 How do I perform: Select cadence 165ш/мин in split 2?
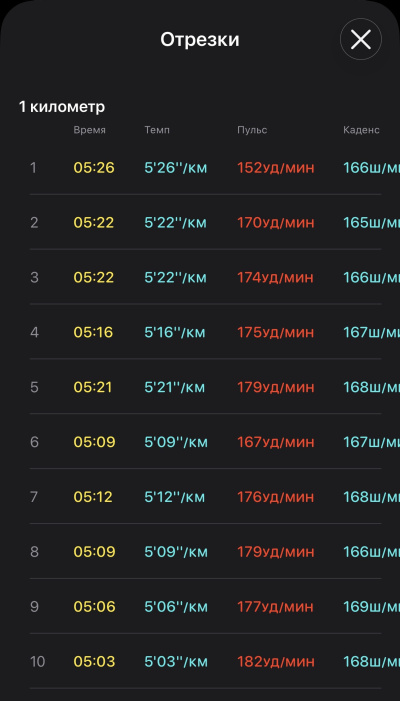371,223
